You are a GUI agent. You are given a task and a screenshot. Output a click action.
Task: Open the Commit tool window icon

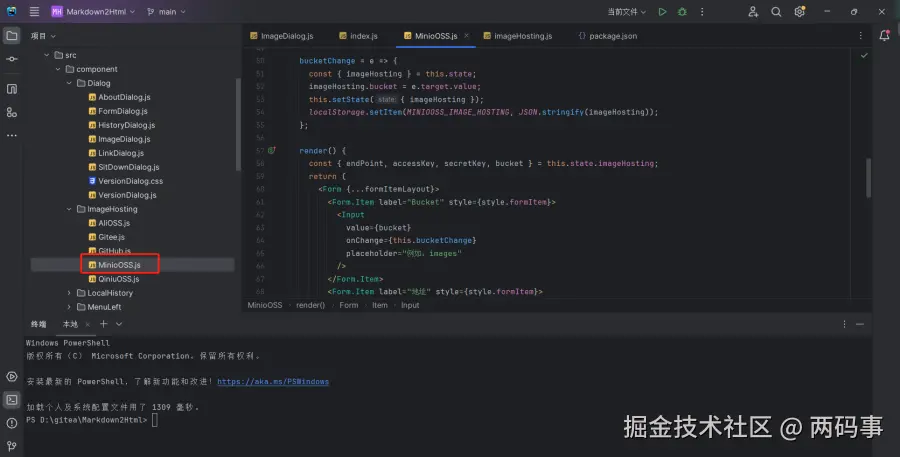click(11, 59)
